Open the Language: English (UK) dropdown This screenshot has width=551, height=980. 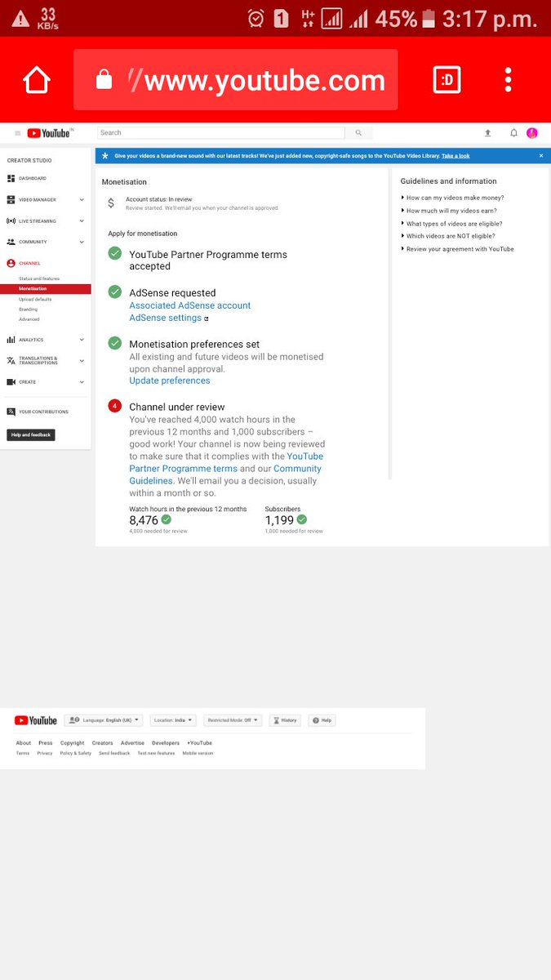tap(104, 720)
